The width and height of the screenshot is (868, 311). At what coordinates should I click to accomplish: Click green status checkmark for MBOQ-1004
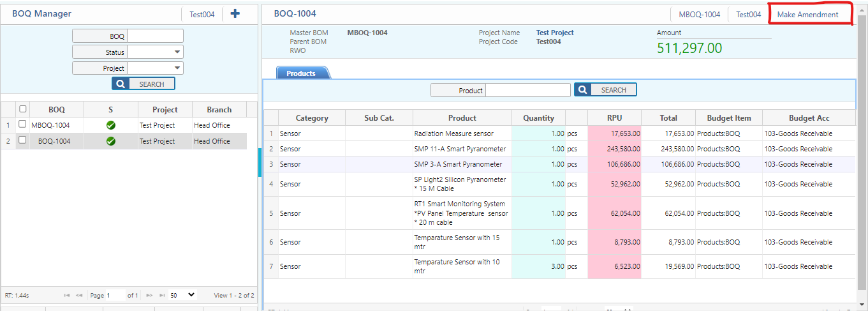click(110, 125)
